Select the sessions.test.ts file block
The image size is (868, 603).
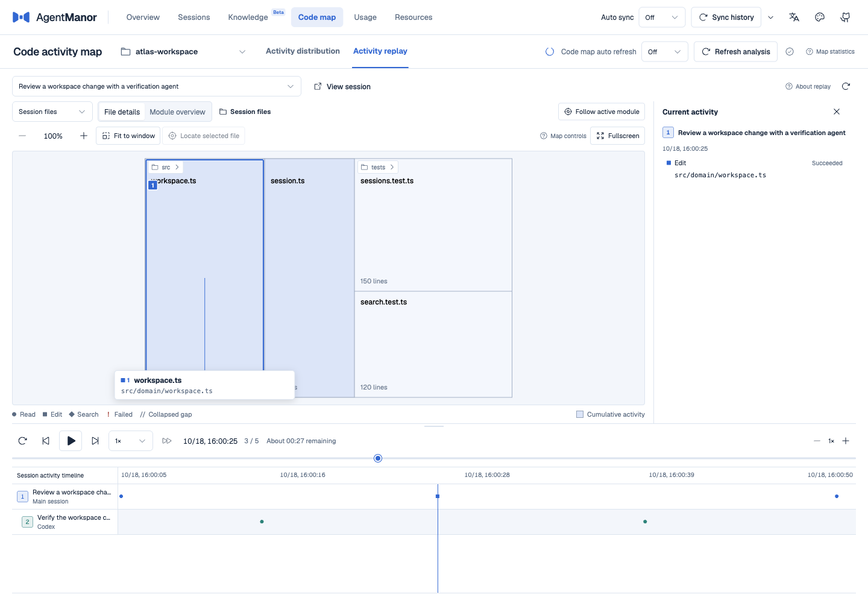point(433,225)
